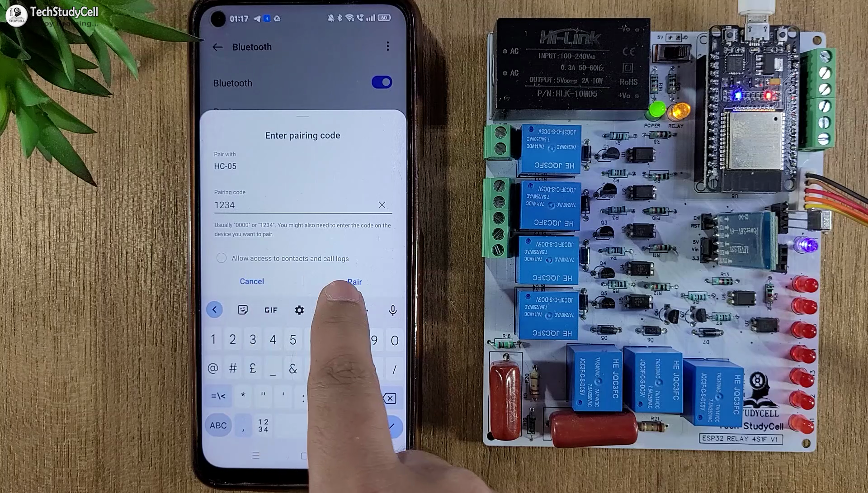Image resolution: width=868 pixels, height=493 pixels.
Task: Tap the settings gear icon on keyboard
Action: pyautogui.click(x=299, y=310)
